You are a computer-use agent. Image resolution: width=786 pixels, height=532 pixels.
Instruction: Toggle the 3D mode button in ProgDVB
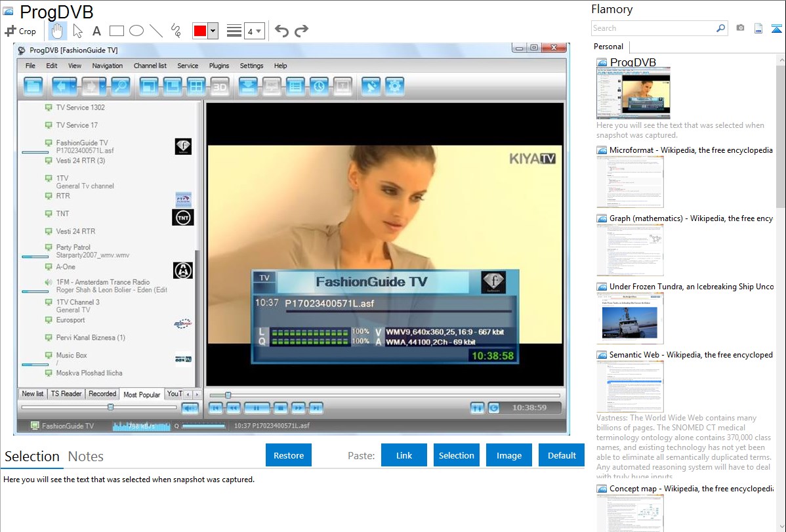pos(220,86)
